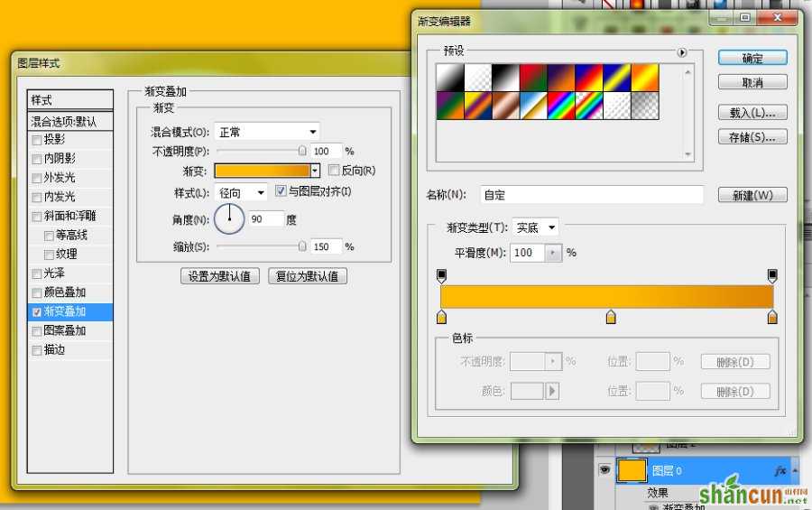The image size is (812, 510).
Task: Select the left opacity stop above gradient bar
Action: pos(441,275)
